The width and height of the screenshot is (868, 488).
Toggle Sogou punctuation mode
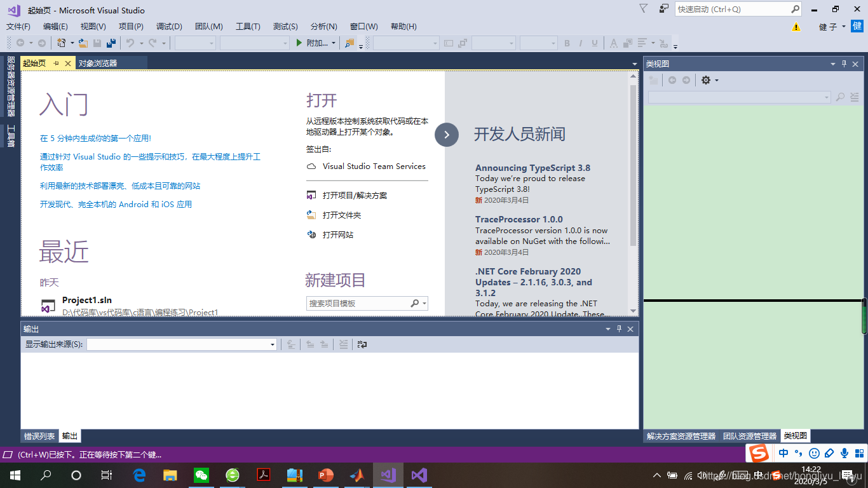799,453
